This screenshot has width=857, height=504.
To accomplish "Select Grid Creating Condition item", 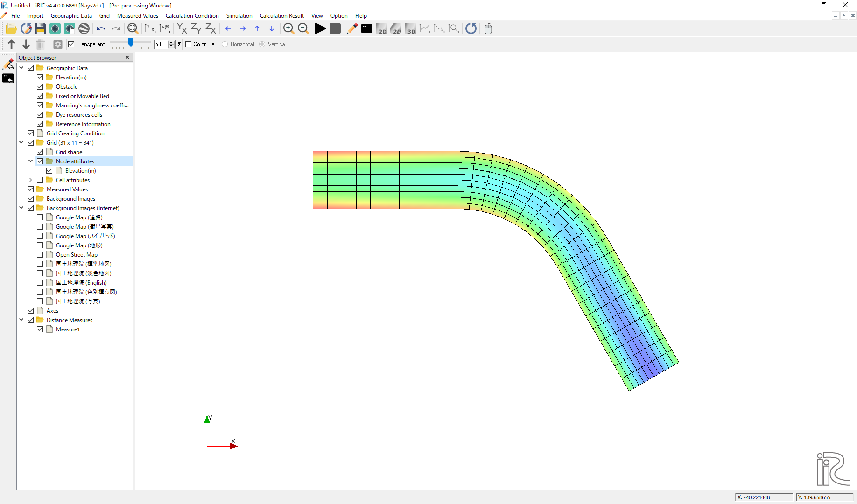I will tap(75, 133).
